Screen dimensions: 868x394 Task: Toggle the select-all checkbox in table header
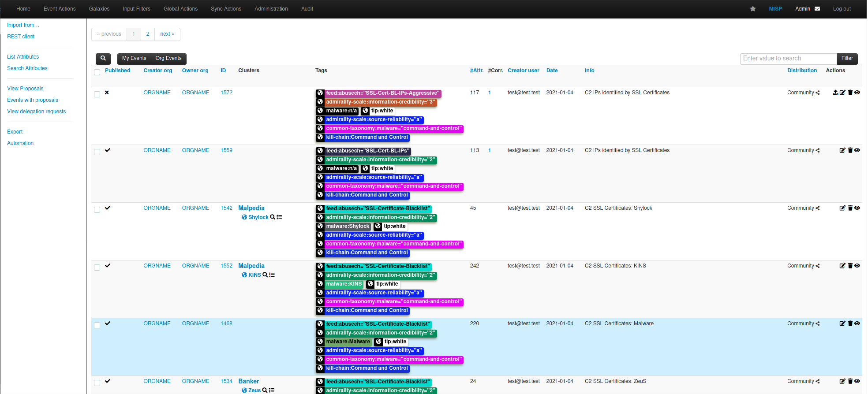(97, 72)
